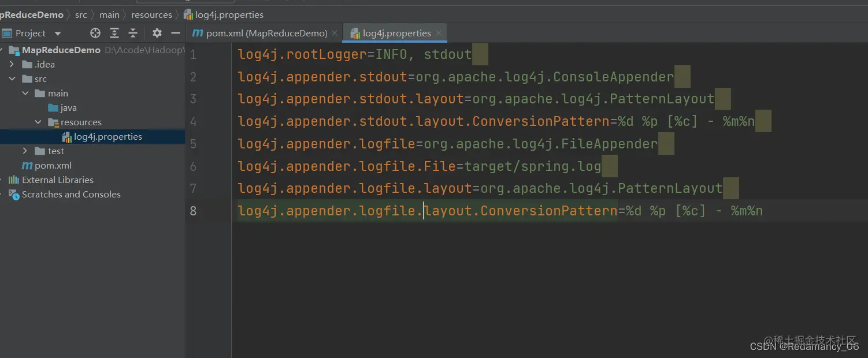This screenshot has width=868, height=358.
Task: Select the log4j.properties editor tab
Action: [x=396, y=33]
